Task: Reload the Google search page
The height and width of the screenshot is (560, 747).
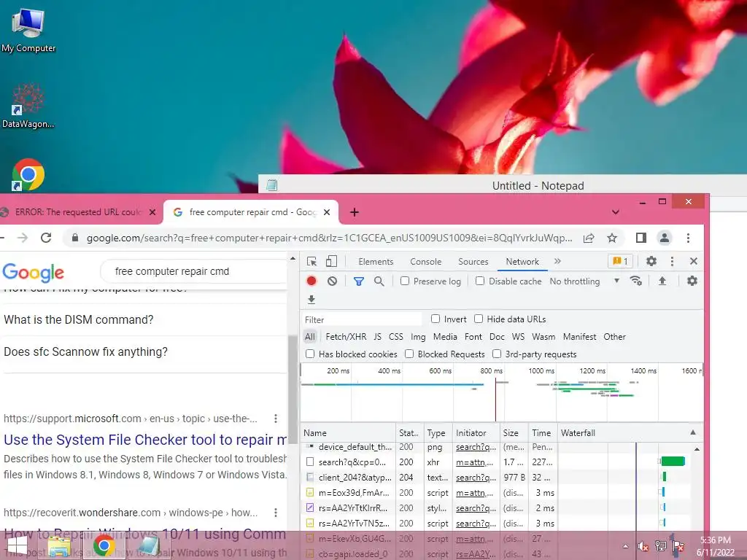Action: click(46, 238)
